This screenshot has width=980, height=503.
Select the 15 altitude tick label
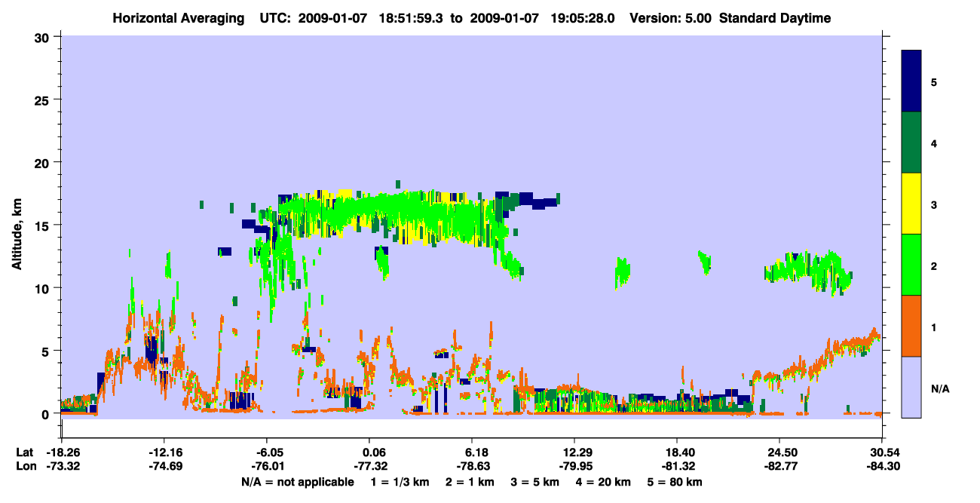pyautogui.click(x=43, y=225)
